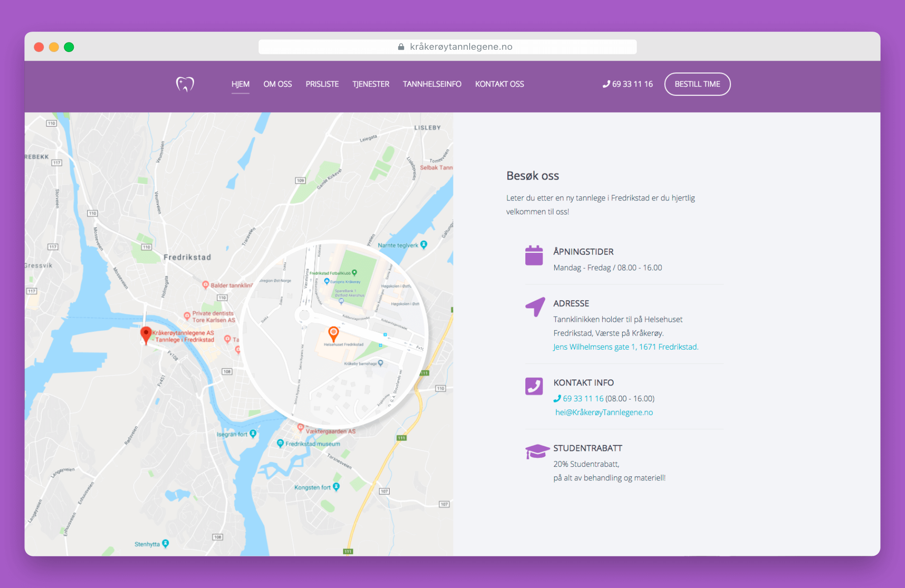Go to the OM OSS page
905x588 pixels.
tap(277, 84)
